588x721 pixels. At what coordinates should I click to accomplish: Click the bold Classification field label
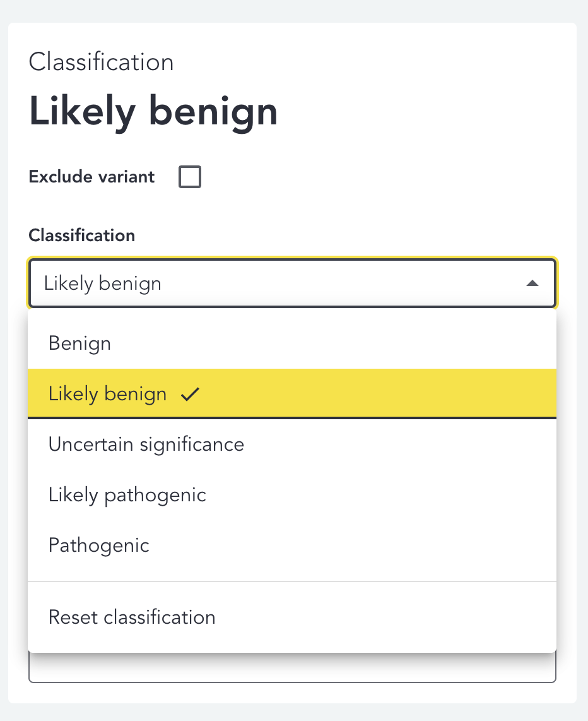point(82,235)
